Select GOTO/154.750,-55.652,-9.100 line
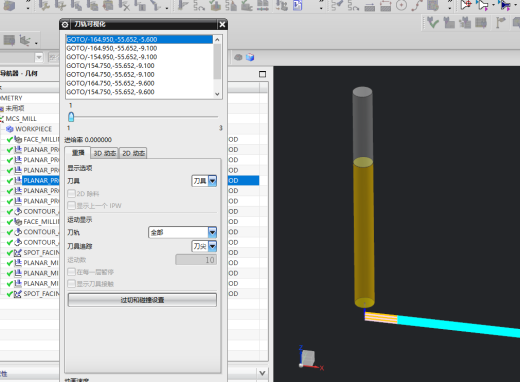The image size is (520, 382). pos(139,66)
